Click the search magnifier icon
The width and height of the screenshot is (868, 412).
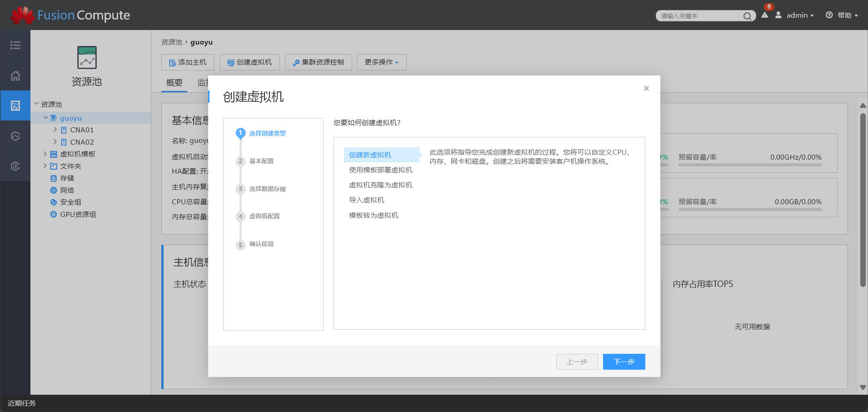747,16
